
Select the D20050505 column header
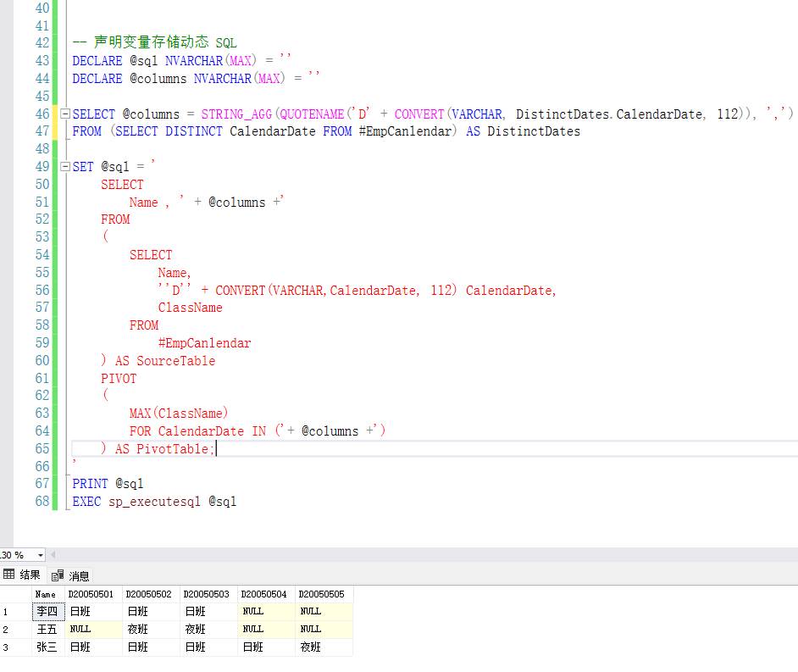[x=324, y=594]
